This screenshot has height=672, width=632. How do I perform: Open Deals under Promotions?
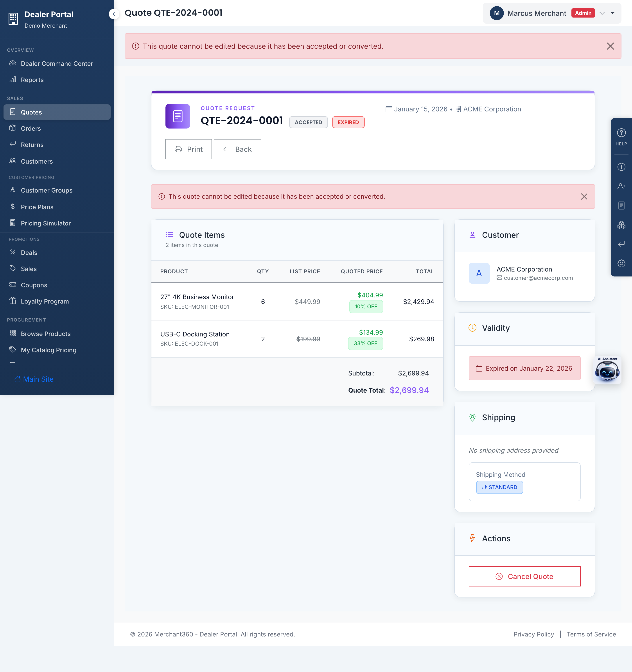point(57,252)
